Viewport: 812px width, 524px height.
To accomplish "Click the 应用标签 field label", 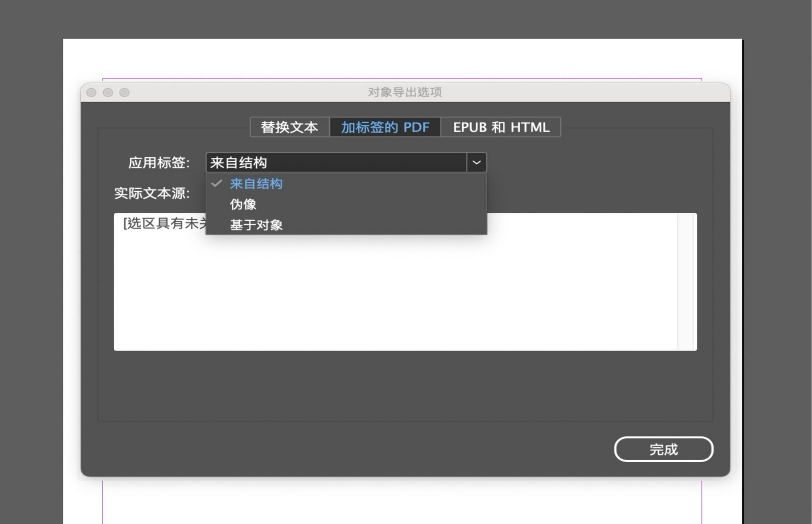I will [x=159, y=162].
